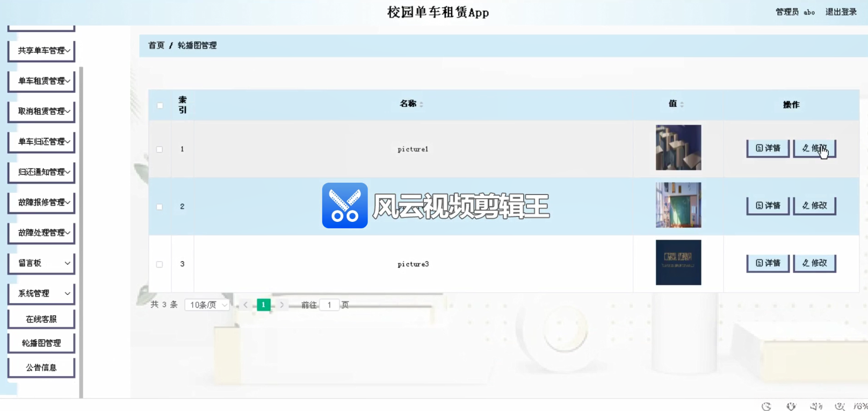Expand the 单车租赁管理 sidebar menu
The height and width of the screenshot is (411, 868).
tap(41, 81)
